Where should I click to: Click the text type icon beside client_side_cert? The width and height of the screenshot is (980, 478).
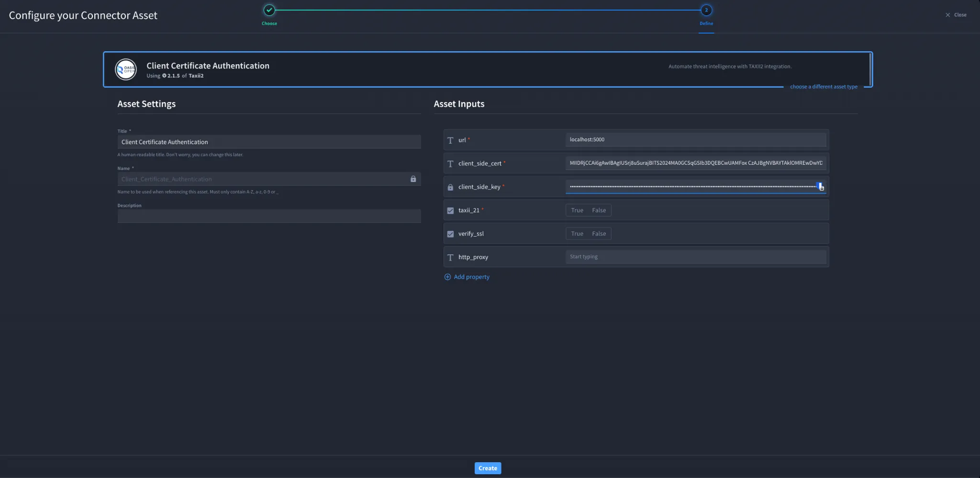(450, 164)
